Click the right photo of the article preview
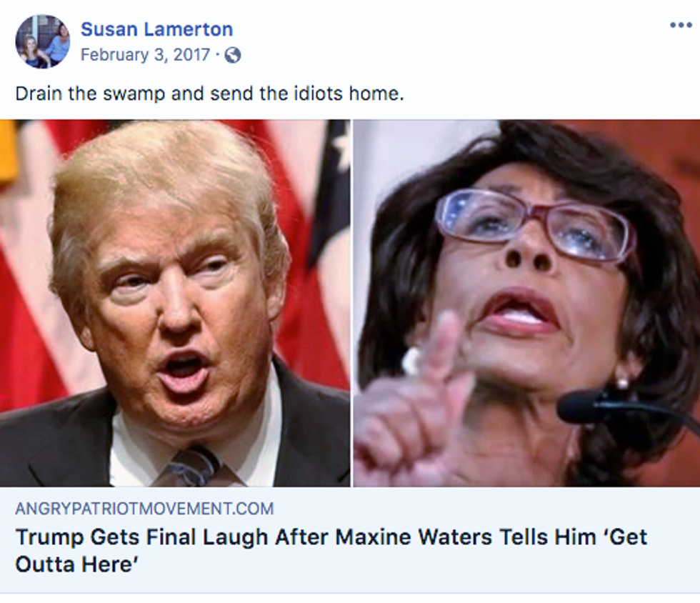The image size is (700, 603). pyautogui.click(x=527, y=303)
